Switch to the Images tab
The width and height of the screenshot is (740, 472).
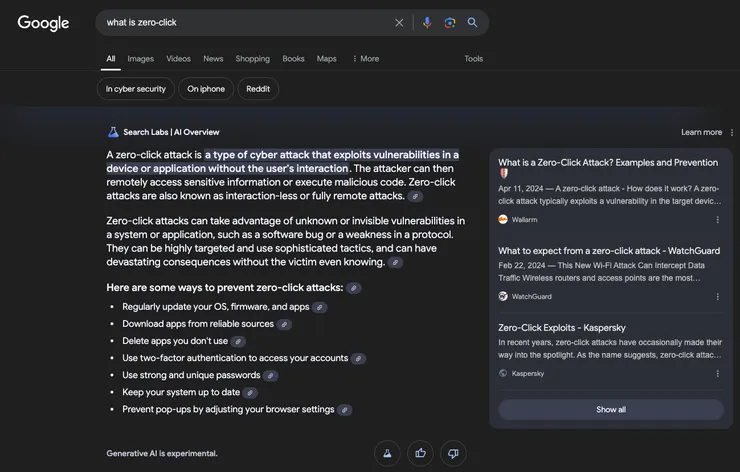(141, 59)
